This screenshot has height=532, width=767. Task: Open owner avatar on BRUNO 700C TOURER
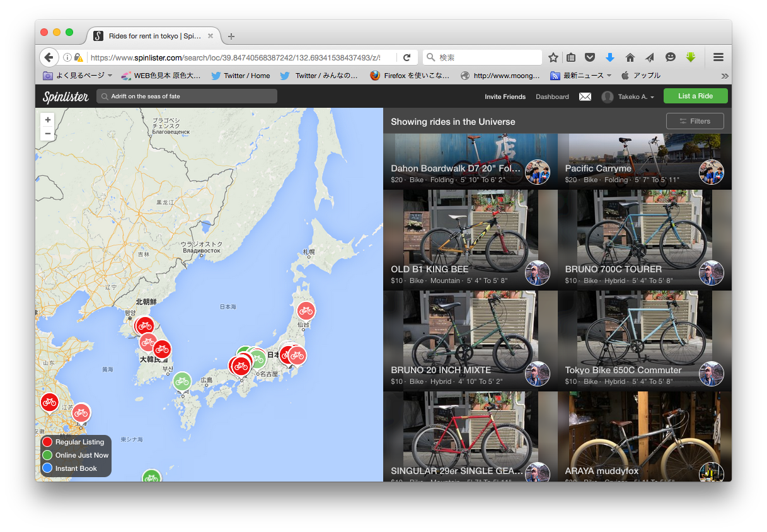click(x=712, y=273)
